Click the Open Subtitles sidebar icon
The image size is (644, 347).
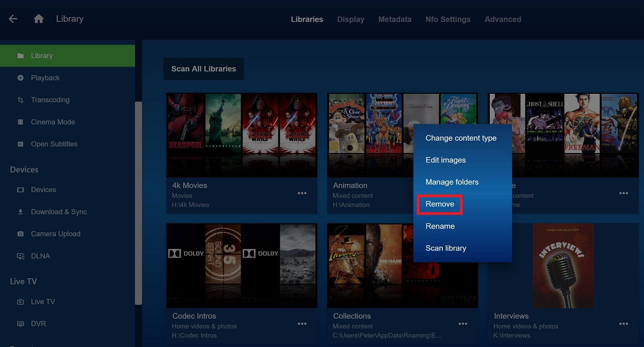click(20, 144)
